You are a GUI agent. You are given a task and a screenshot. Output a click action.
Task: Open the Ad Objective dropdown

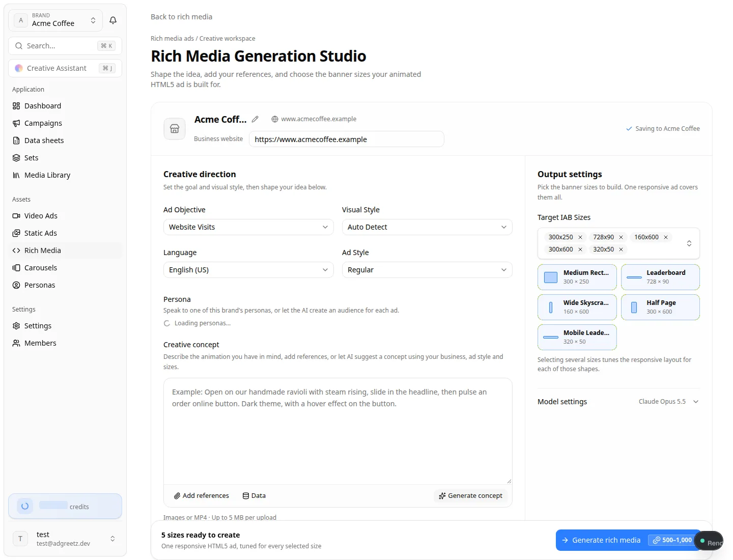coord(248,227)
